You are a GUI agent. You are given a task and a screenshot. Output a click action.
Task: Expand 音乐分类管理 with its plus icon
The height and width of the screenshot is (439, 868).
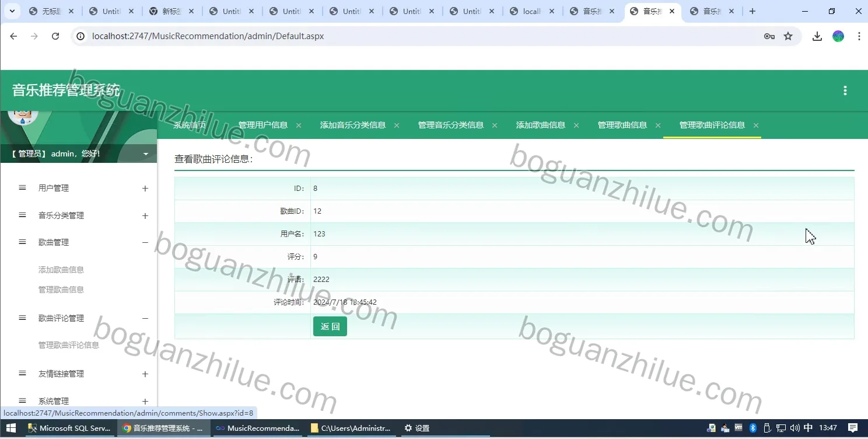coord(145,216)
